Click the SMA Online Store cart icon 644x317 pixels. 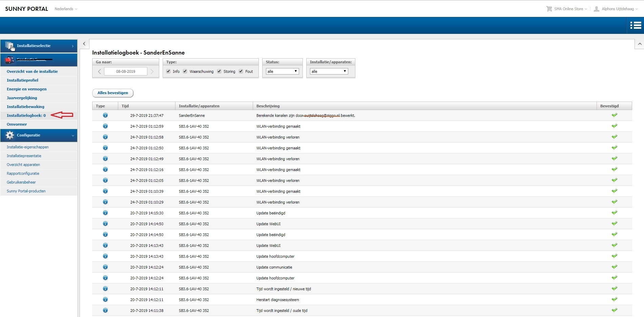pyautogui.click(x=549, y=9)
